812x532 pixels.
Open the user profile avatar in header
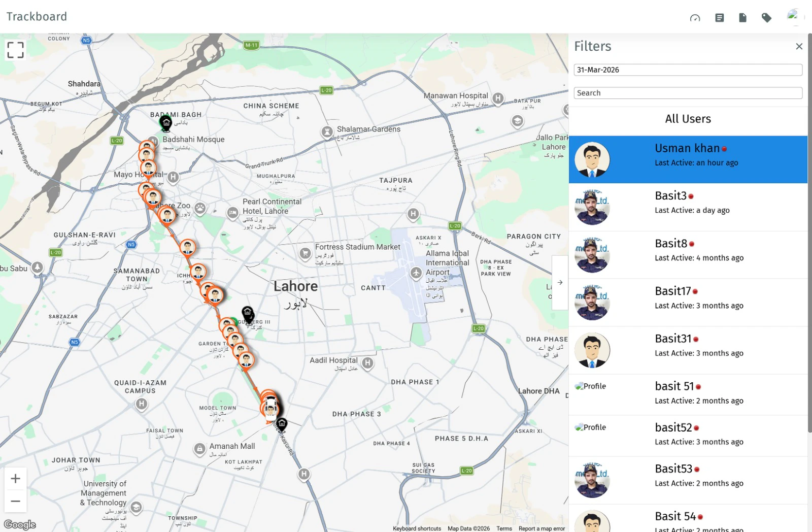coord(794,17)
